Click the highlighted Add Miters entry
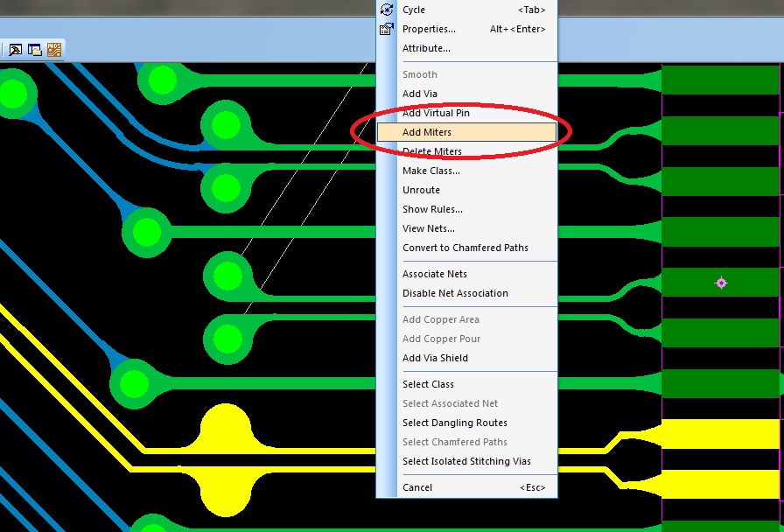 [467, 132]
